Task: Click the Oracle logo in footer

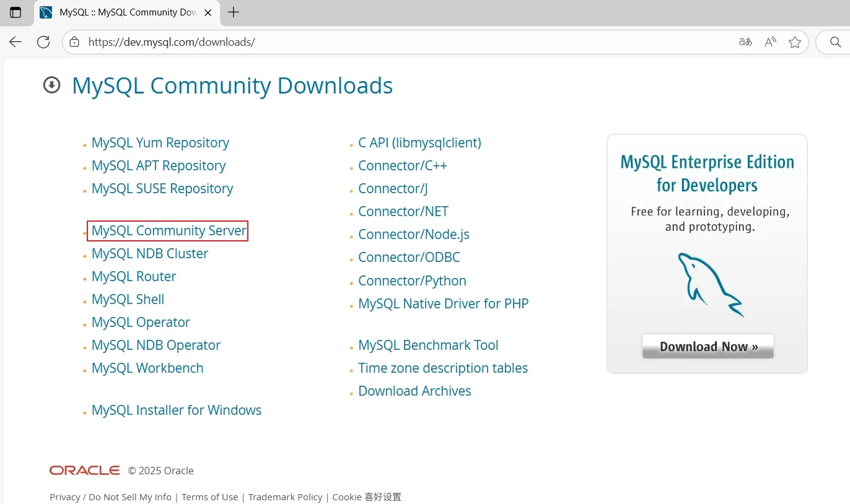Action: pyautogui.click(x=85, y=471)
